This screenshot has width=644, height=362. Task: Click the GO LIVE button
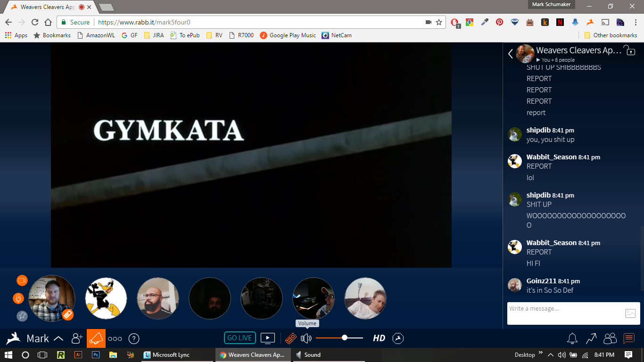point(239,338)
